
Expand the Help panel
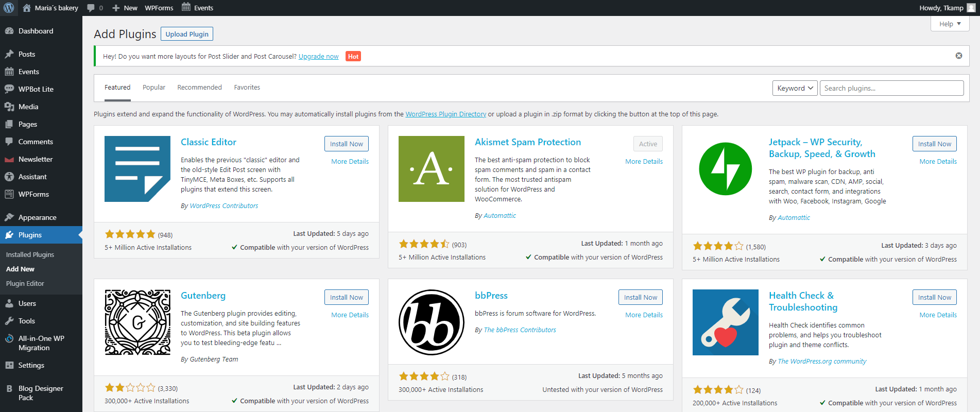pyautogui.click(x=950, y=24)
